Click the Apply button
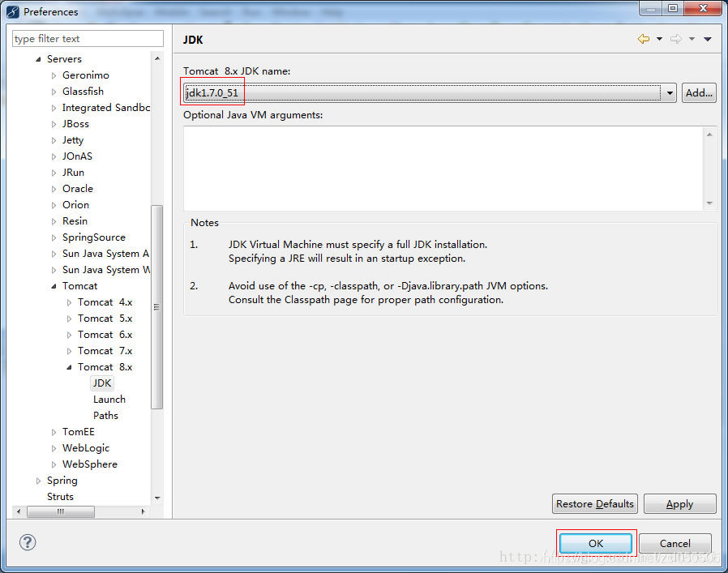Viewport: 728px width, 573px height. pos(679,504)
